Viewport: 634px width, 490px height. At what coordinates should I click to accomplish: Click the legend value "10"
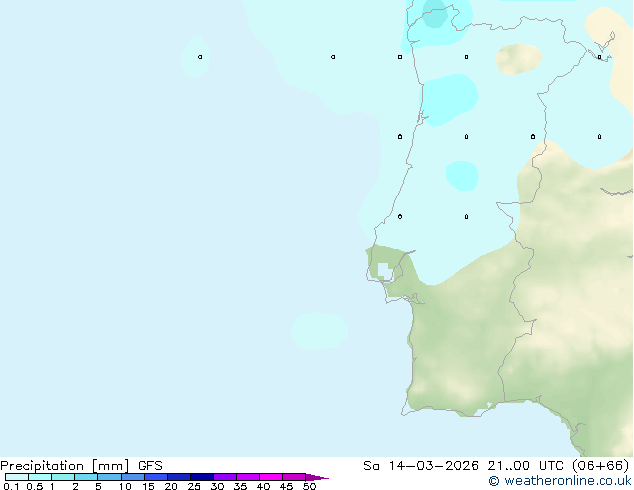tap(125, 486)
